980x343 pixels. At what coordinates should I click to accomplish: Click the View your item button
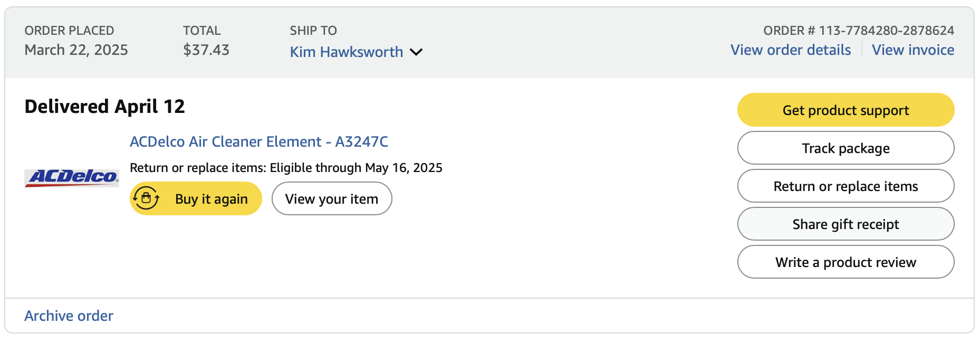click(x=332, y=199)
